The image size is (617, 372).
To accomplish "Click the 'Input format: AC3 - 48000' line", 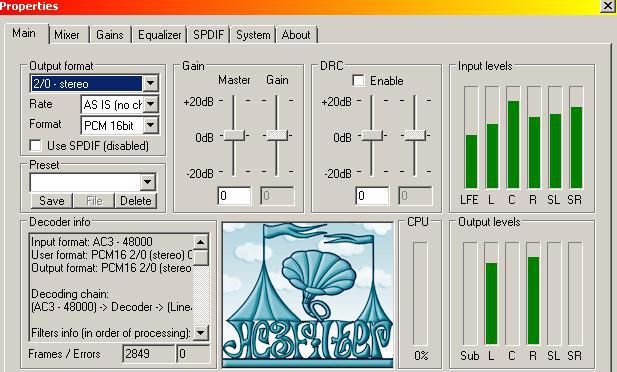I will (x=92, y=242).
